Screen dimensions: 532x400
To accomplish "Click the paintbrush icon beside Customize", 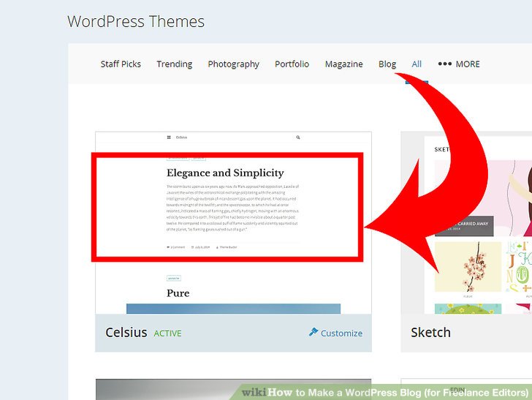I will 313,332.
